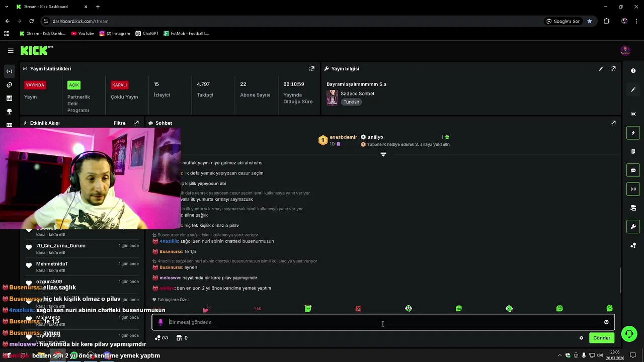Click Busenurss username on 'aynen' message
Screen dimensions: 644x362
[171, 267]
